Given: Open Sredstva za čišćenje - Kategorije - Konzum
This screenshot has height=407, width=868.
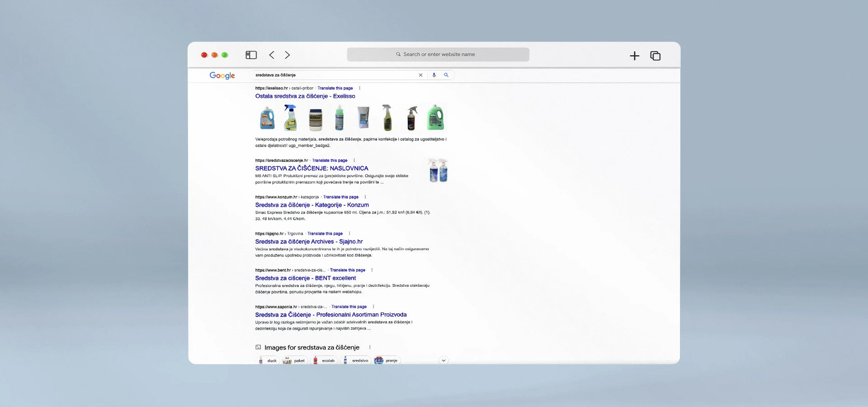Looking at the screenshot, I should click(312, 205).
